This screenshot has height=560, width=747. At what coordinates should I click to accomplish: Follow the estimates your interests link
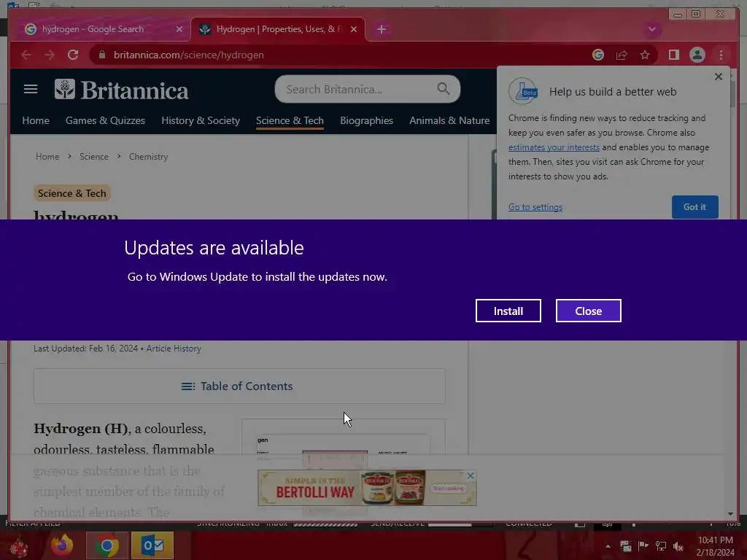point(554,147)
